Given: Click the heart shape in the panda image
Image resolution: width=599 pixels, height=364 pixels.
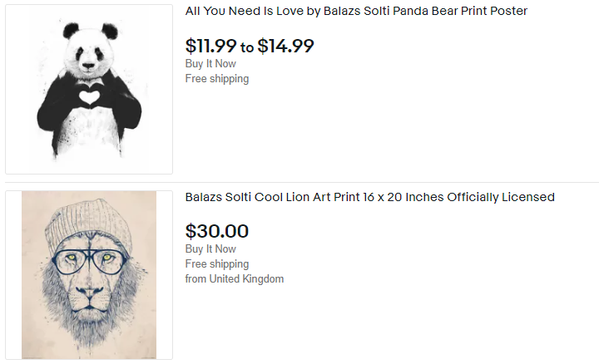Looking at the screenshot, I should (89, 96).
